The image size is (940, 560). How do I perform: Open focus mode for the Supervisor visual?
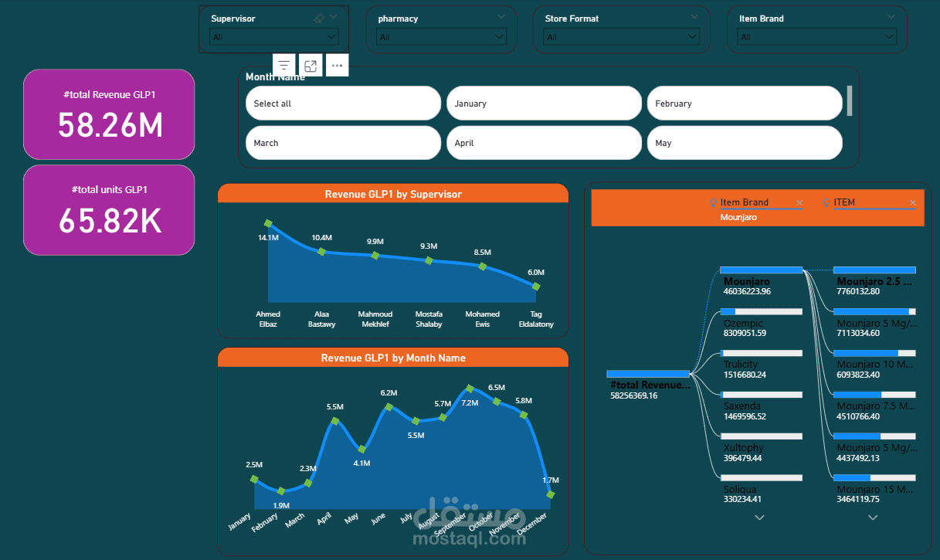(311, 66)
